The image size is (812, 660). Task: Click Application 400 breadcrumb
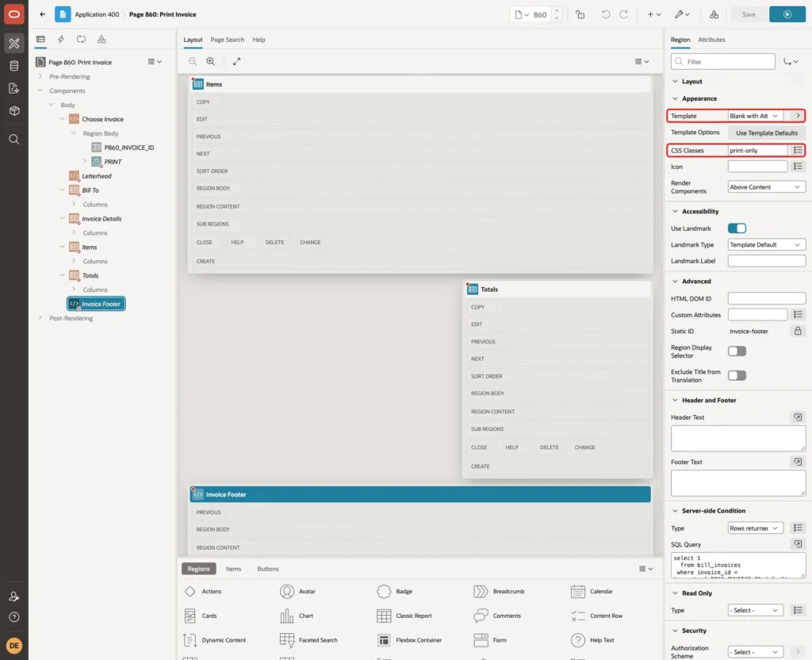tap(97, 14)
